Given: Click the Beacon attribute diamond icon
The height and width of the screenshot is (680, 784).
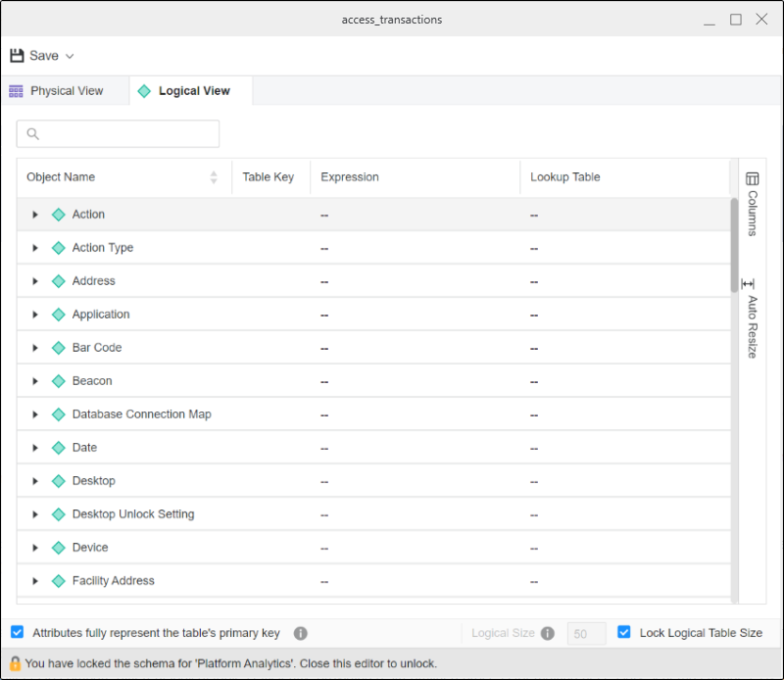Looking at the screenshot, I should pyautogui.click(x=58, y=381).
